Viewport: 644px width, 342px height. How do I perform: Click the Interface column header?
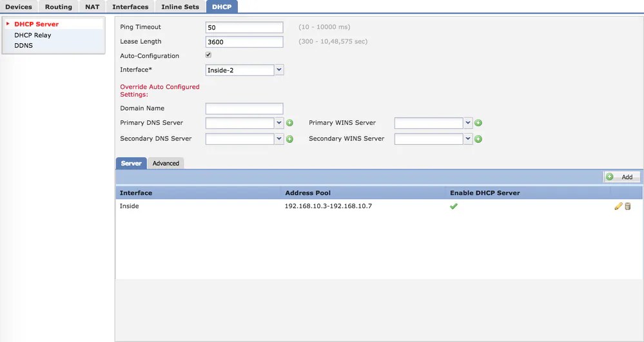tap(136, 193)
